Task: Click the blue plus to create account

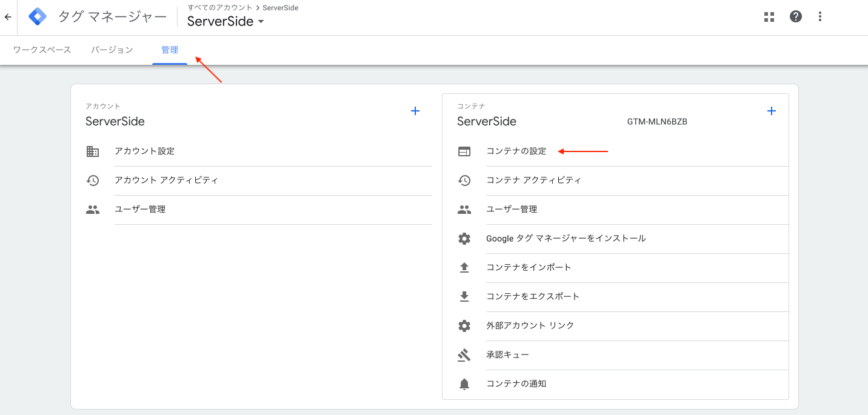Action: 415,111
